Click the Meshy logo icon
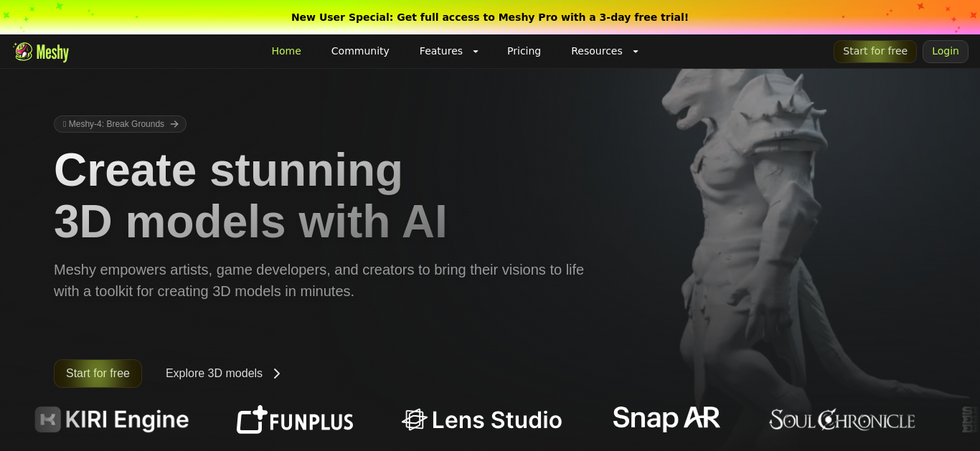The image size is (980, 451). 23,51
